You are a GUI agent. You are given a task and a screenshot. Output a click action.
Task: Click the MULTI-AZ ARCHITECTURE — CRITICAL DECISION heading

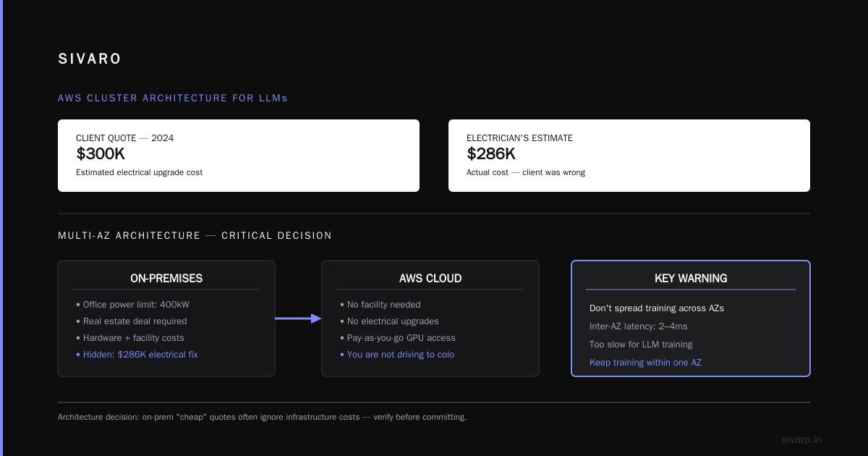(x=195, y=235)
